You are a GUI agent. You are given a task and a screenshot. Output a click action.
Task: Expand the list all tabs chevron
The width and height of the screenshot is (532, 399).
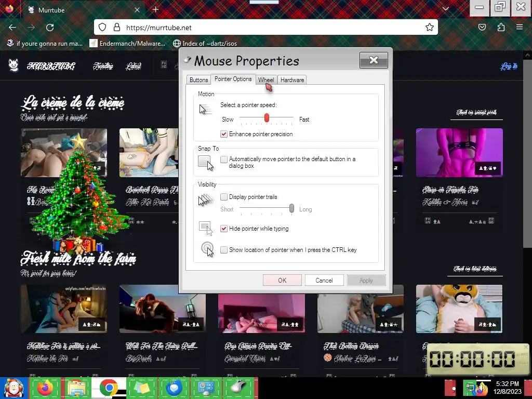pos(446,9)
